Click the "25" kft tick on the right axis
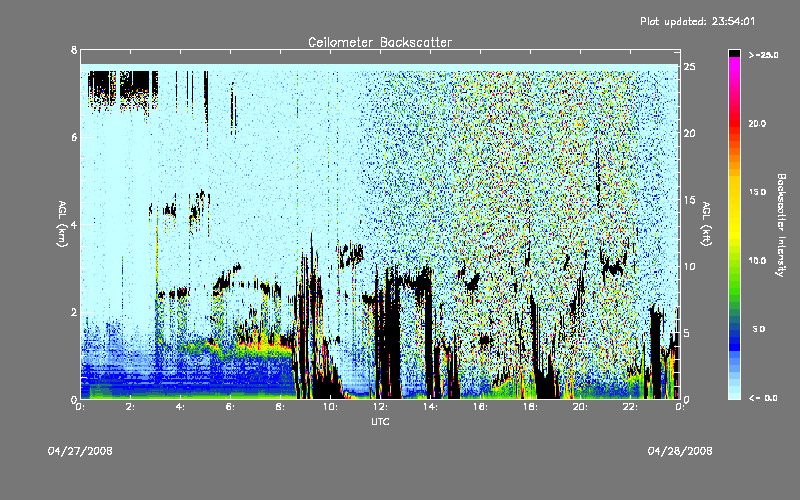 [690, 66]
